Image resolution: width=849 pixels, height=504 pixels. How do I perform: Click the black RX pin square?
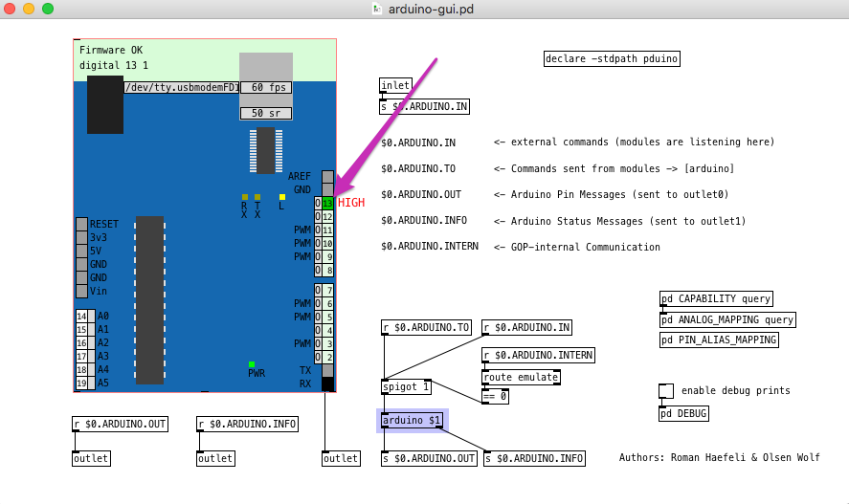(x=327, y=384)
